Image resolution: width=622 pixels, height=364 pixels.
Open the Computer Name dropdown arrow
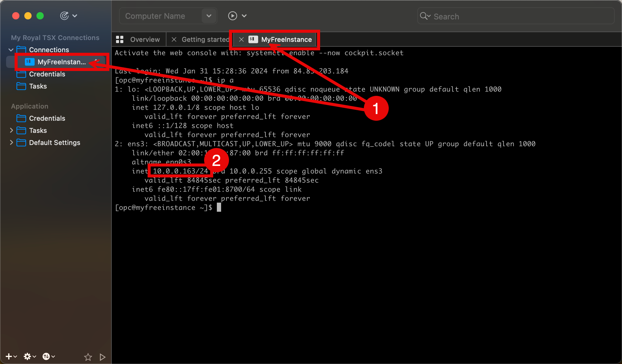[x=209, y=16]
